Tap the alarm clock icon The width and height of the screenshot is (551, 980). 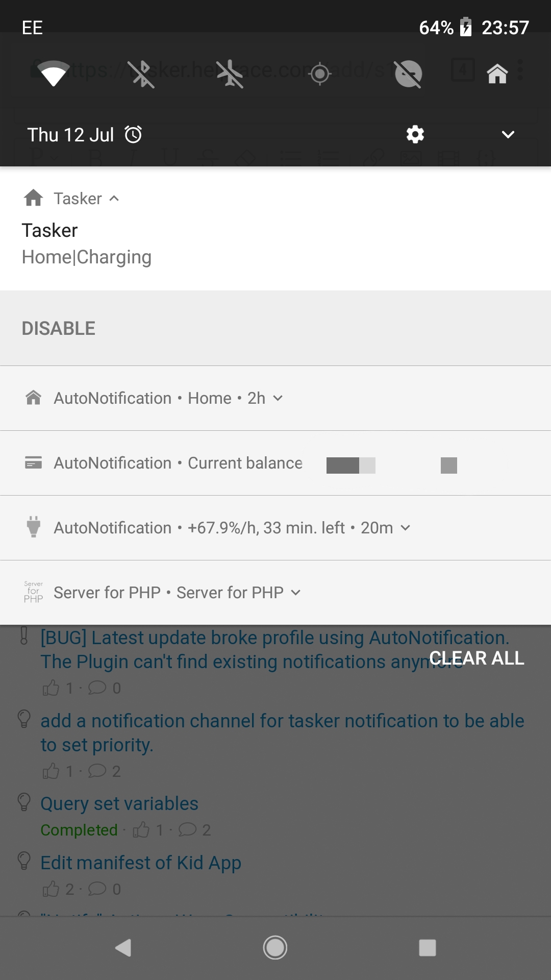click(x=134, y=135)
